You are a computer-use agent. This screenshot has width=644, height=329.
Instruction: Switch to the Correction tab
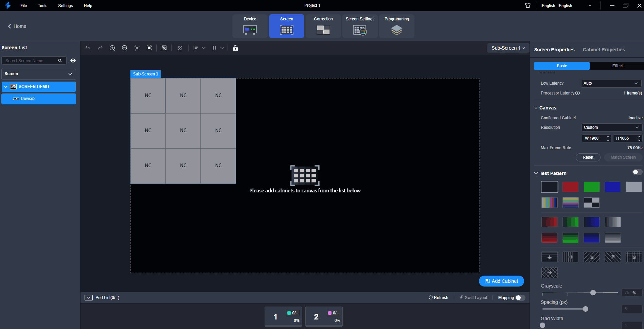coord(323,26)
